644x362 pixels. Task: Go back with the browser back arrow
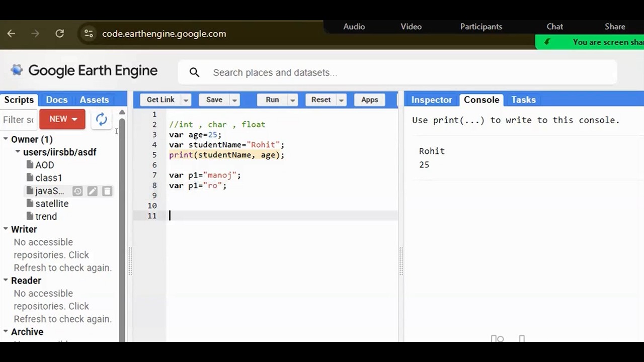(x=11, y=34)
